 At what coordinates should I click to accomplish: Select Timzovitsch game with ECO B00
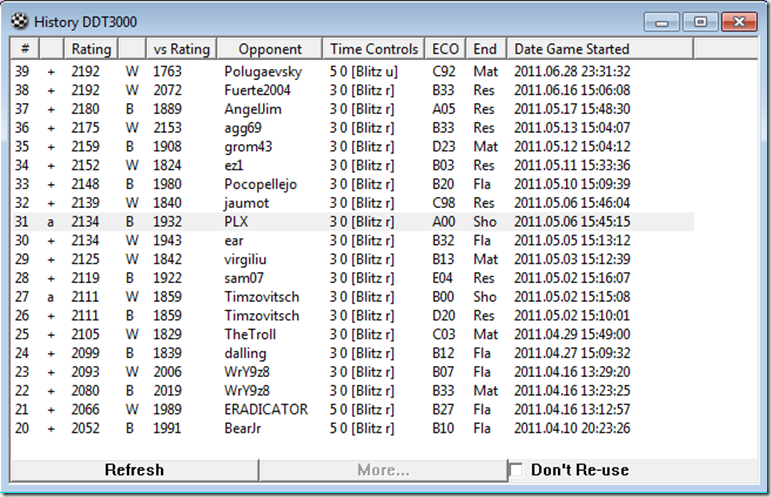tap(353, 296)
